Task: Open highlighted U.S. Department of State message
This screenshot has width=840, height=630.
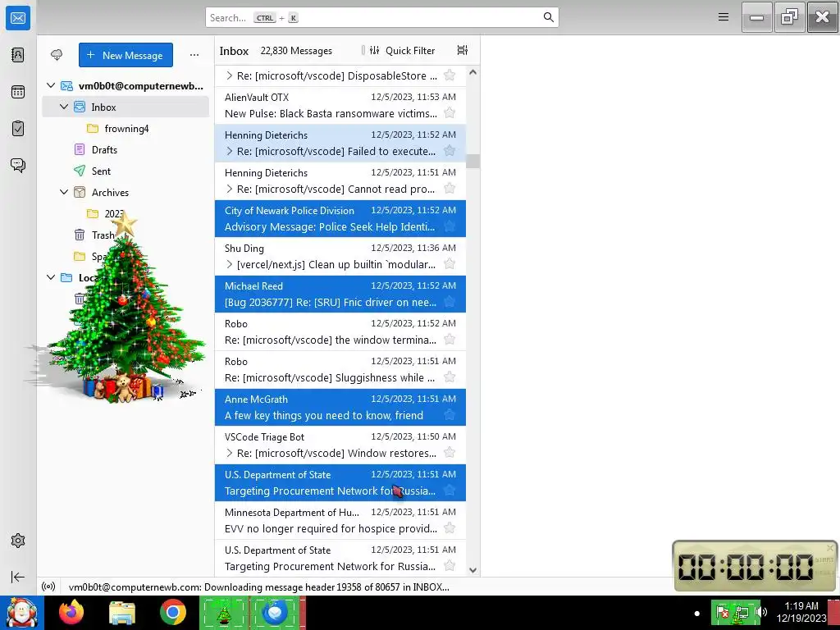Action: pyautogui.click(x=340, y=482)
